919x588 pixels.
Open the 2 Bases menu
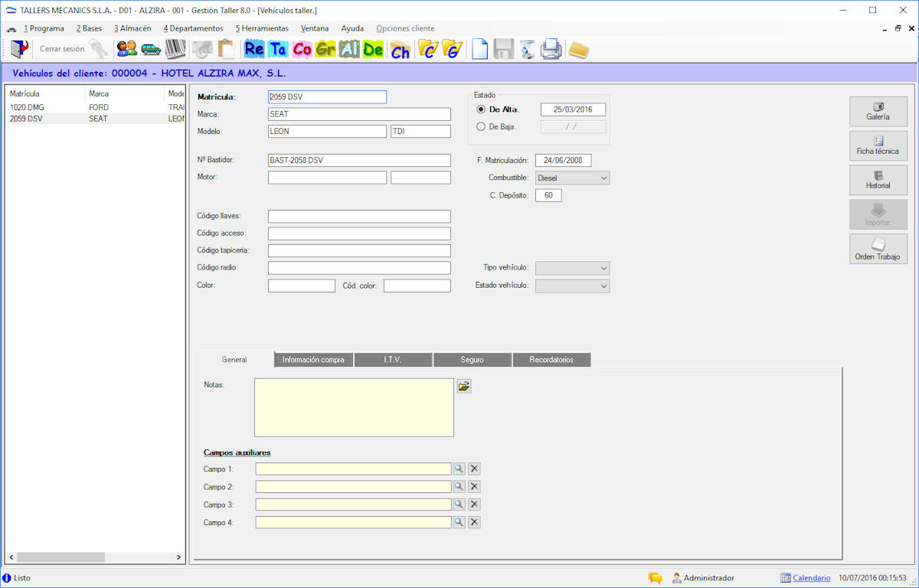click(89, 28)
